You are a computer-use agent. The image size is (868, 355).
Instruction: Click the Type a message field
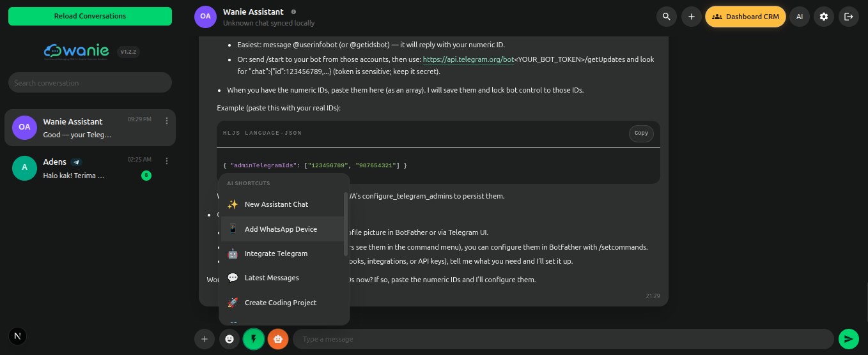563,339
